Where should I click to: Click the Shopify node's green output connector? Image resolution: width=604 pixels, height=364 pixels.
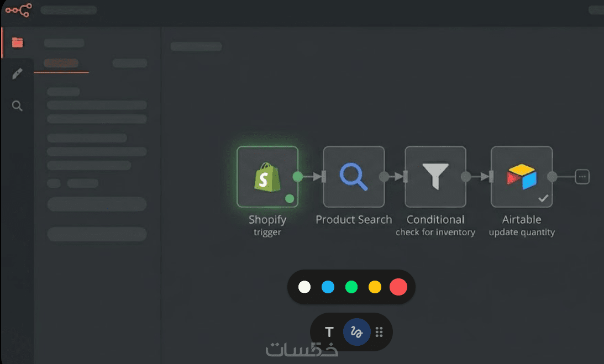(x=298, y=177)
